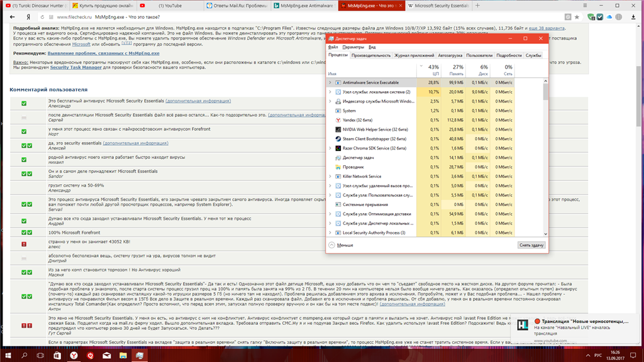
Task: Click the Microsoft link in the article
Action: pos(81,44)
